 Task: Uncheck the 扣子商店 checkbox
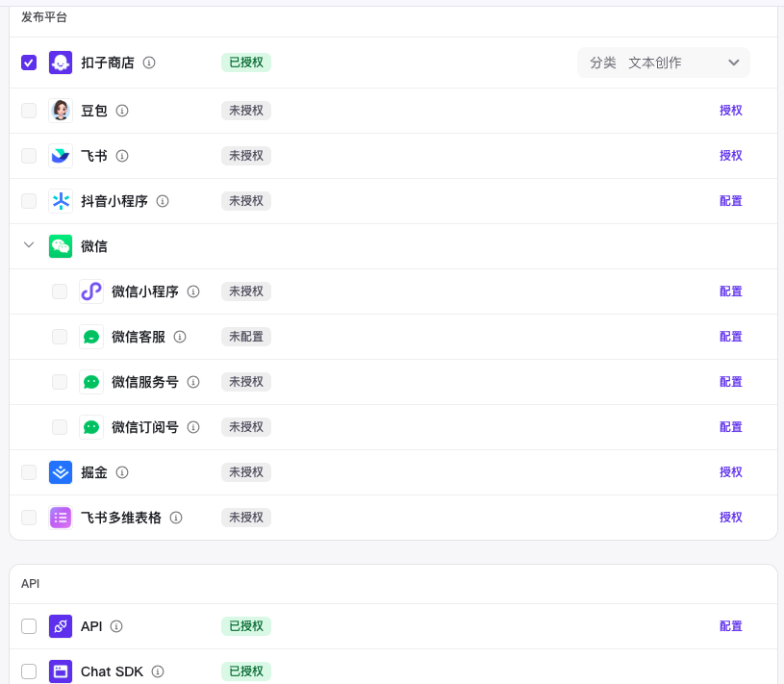coord(29,63)
